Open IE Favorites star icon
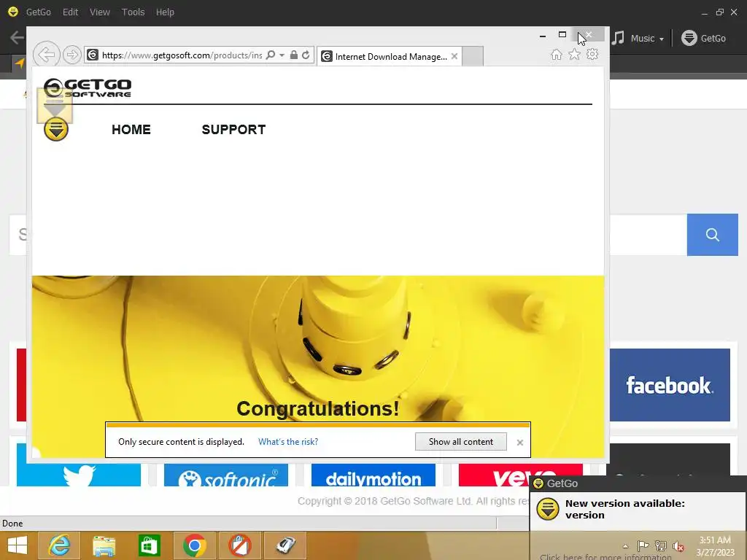The height and width of the screenshot is (560, 747). point(575,55)
